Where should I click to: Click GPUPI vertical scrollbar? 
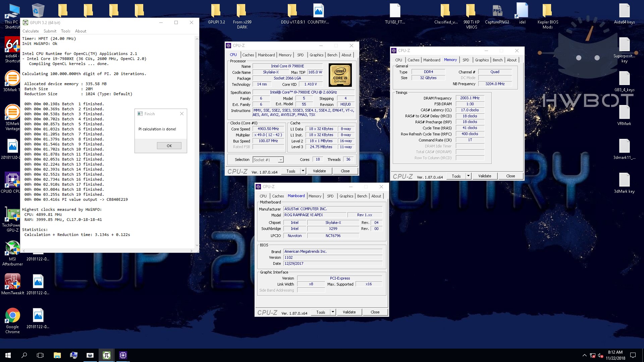point(197,142)
